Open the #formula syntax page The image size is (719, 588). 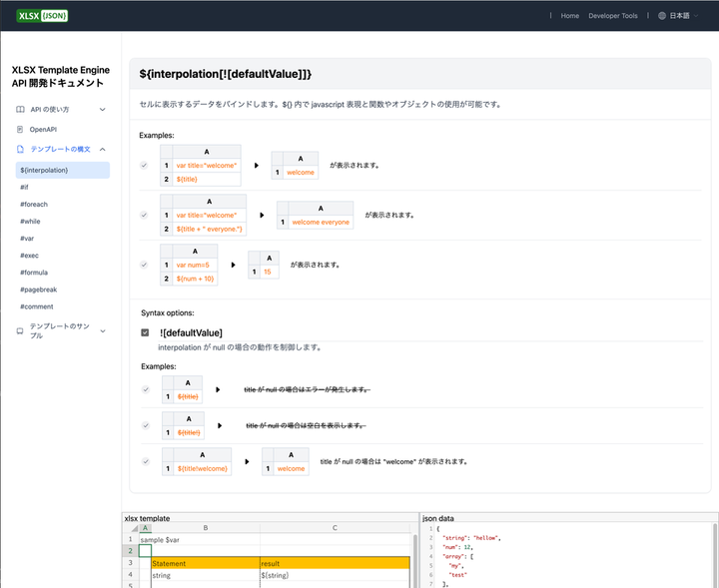pyautogui.click(x=34, y=273)
